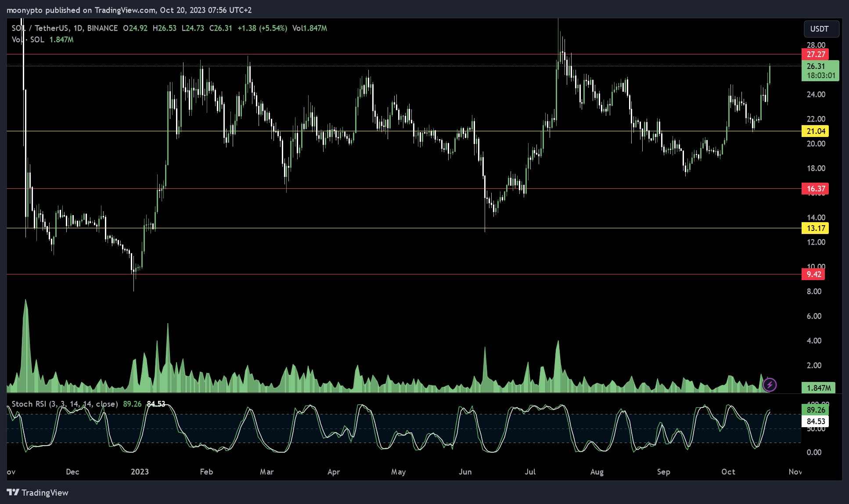Click the 18.00 price axis label
The image size is (849, 504).
tap(816, 168)
